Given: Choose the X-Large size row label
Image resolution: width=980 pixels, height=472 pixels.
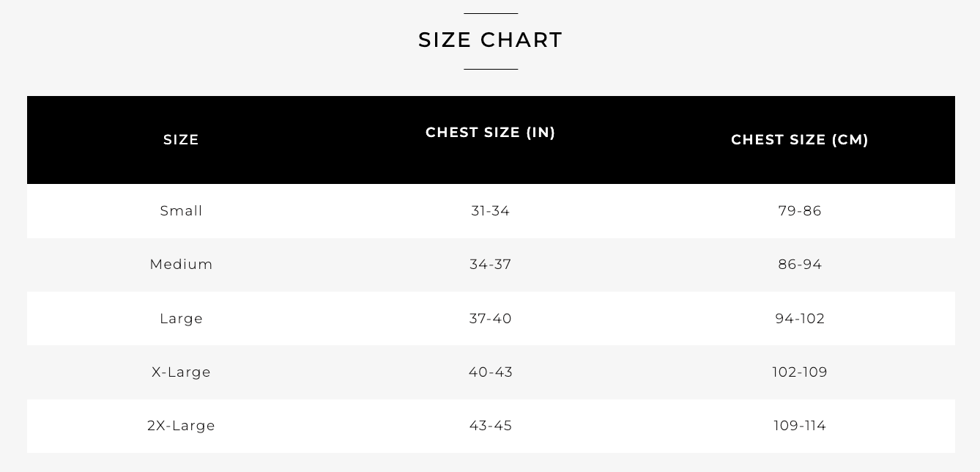Looking at the screenshot, I should (181, 372).
